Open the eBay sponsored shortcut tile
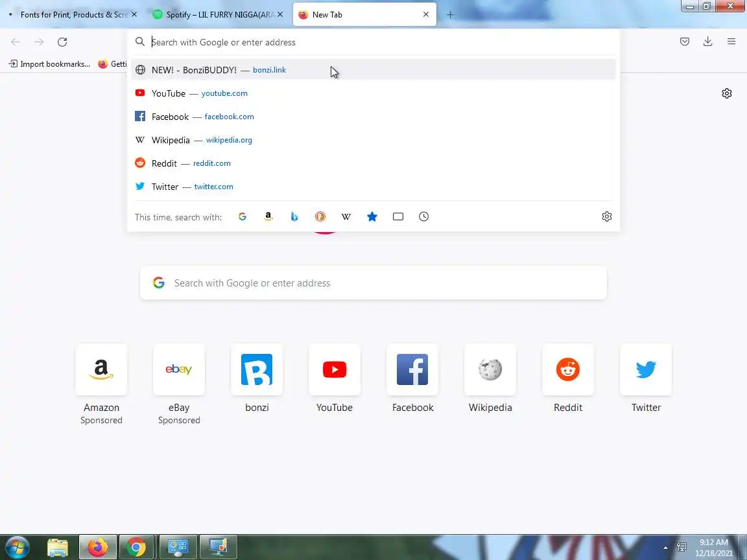747x560 pixels. (x=179, y=369)
